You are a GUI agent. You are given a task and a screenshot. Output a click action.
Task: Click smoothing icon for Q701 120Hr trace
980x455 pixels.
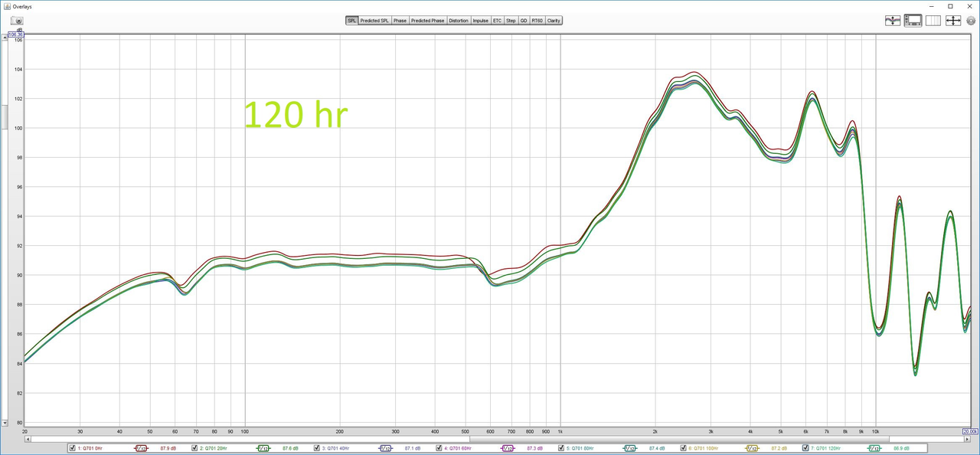(x=874, y=448)
